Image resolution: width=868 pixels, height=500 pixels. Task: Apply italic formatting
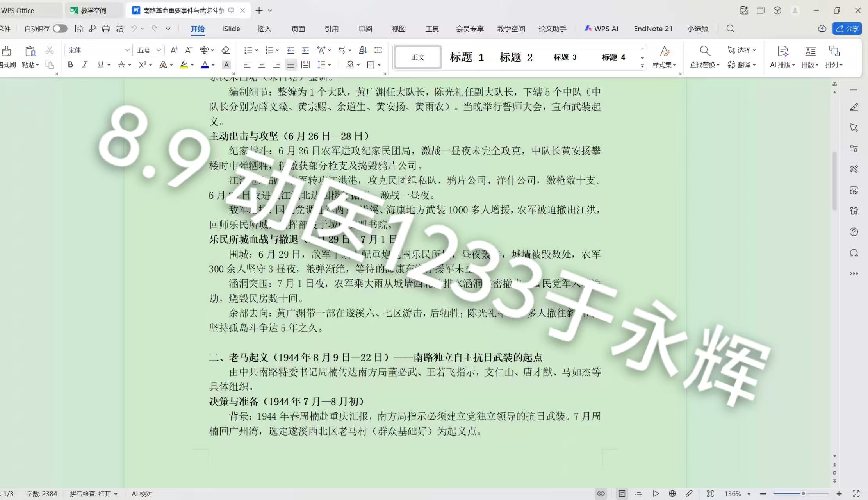coord(85,65)
